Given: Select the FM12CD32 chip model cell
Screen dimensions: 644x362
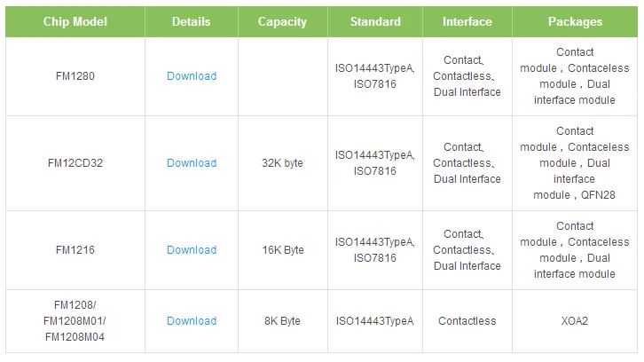Looking at the screenshot, I should click(75, 163).
